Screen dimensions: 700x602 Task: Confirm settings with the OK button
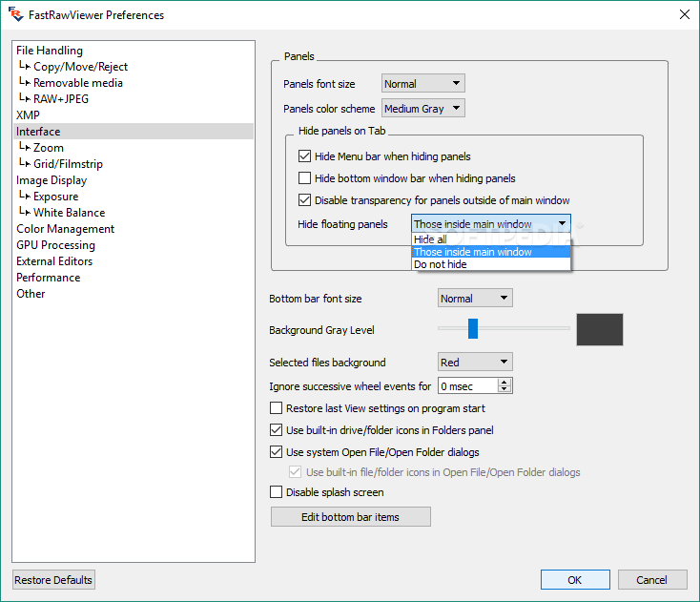click(575, 580)
